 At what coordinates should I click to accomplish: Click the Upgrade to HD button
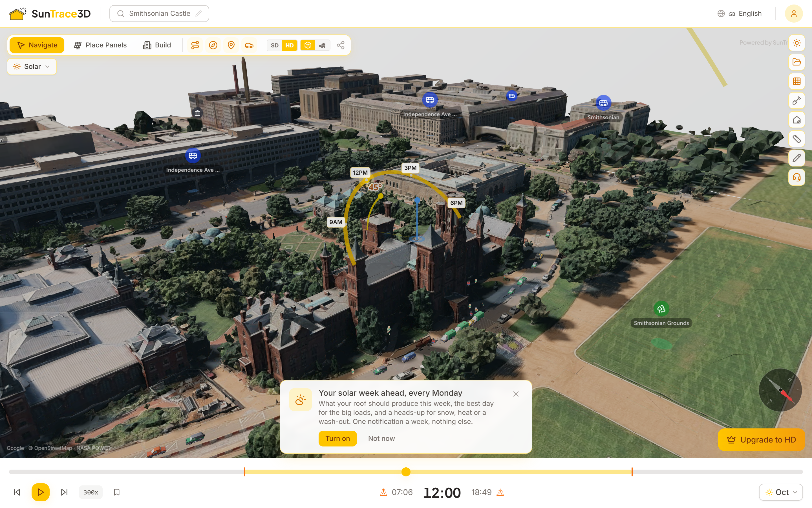tap(761, 440)
